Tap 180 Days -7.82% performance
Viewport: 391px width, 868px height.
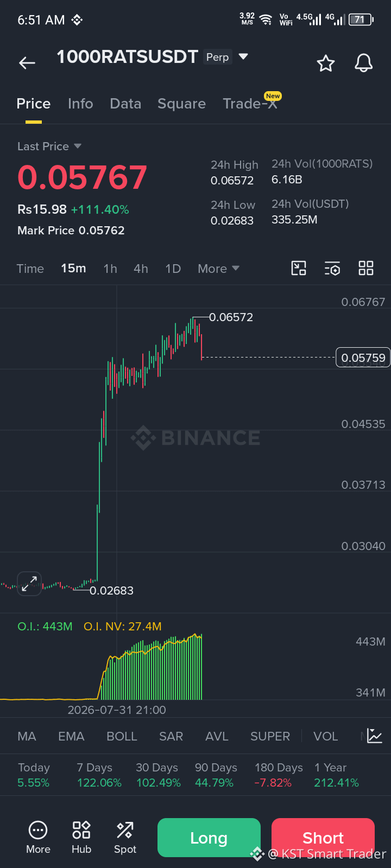pyautogui.click(x=279, y=775)
